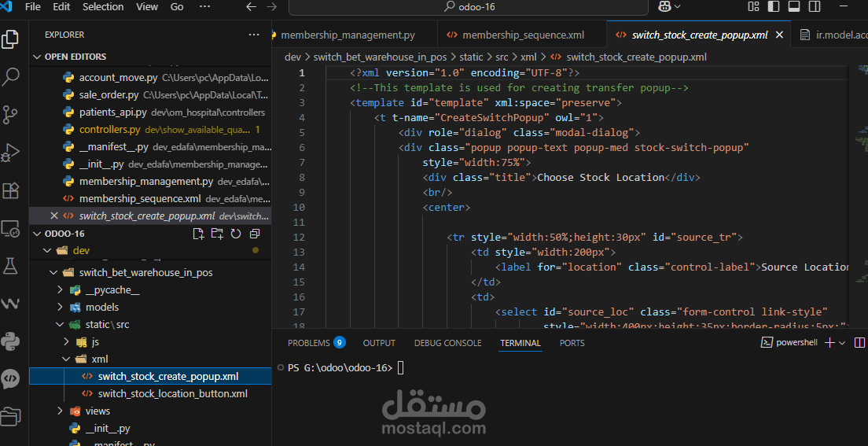Switch to membership_sequence.xml tab
This screenshot has height=446, width=868.
tap(522, 35)
